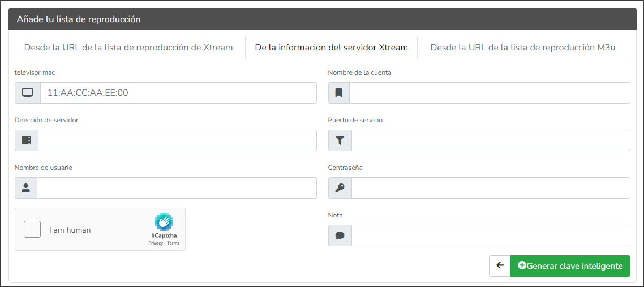Switch to Xtream playlist URL tab
Viewport: 644px width, 287px height.
pyautogui.click(x=128, y=47)
